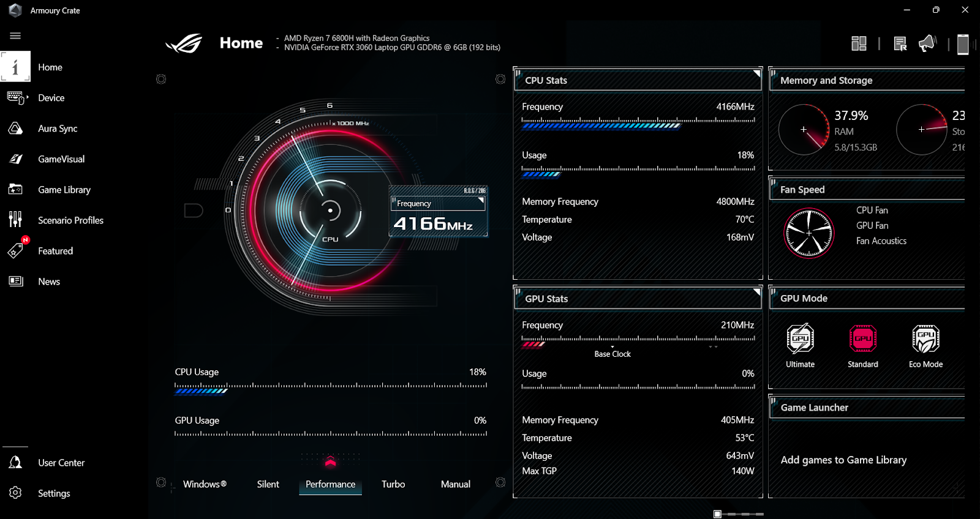Click the GPU voltage value 643mV

[x=740, y=456]
